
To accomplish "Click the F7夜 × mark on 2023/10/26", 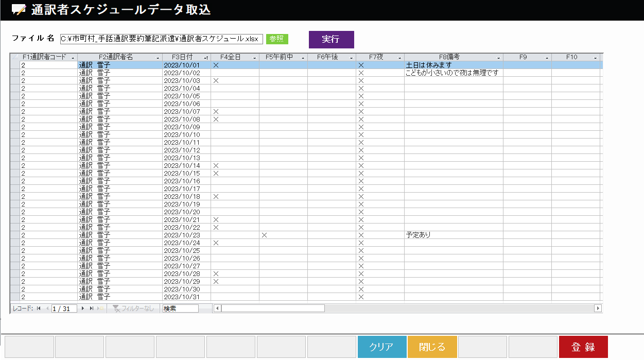I will (361, 259).
